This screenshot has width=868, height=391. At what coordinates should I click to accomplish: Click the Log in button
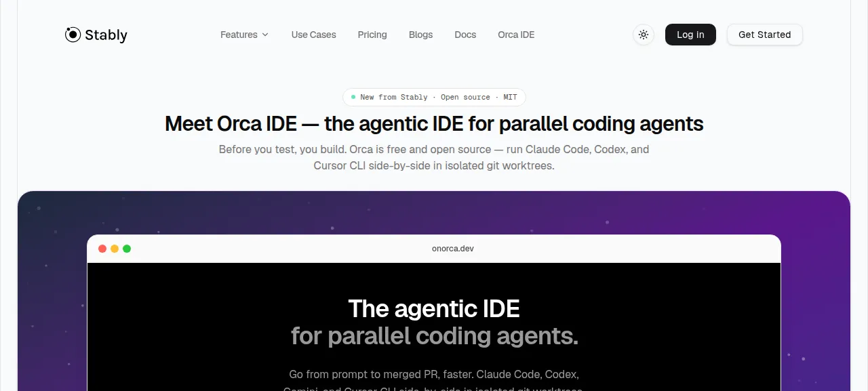pyautogui.click(x=690, y=35)
